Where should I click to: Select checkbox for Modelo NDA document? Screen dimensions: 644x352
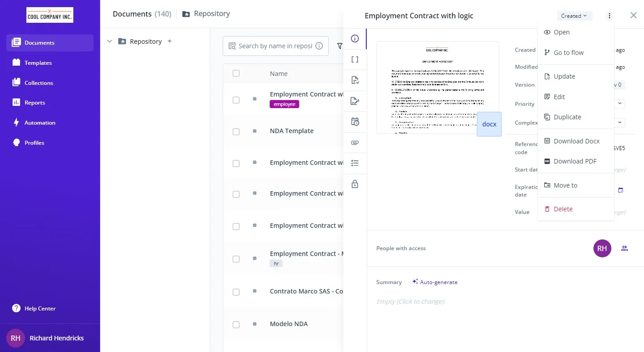pos(236,325)
